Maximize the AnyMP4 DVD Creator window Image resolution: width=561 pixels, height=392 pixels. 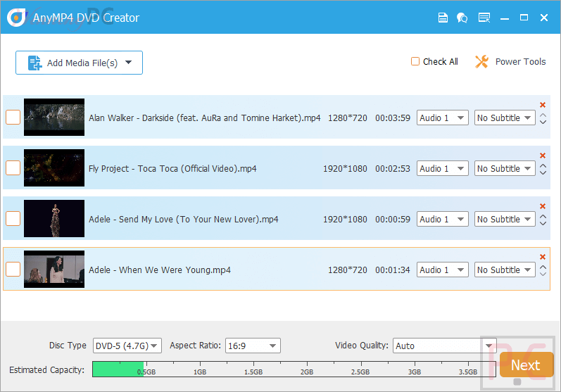[524, 18]
